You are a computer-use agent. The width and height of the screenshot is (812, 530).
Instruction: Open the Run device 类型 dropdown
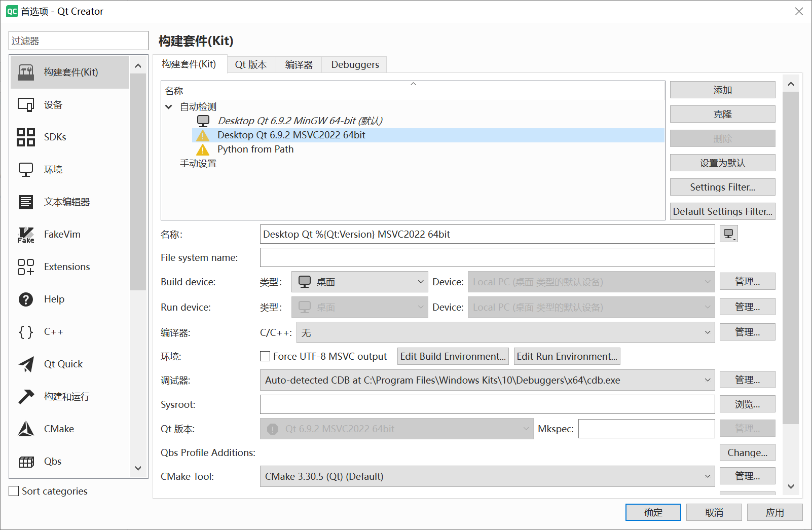[360, 307]
